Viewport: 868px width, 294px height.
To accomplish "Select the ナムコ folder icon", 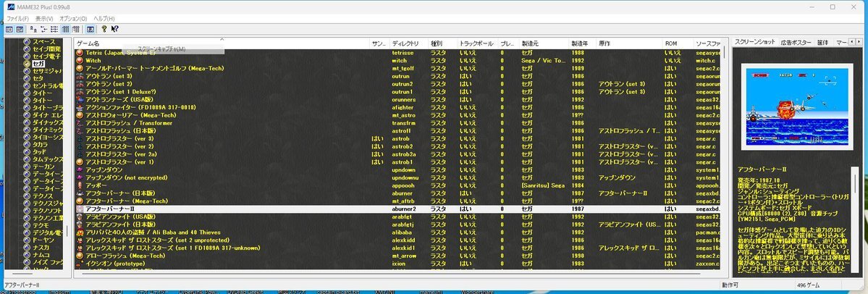I will coord(27,254).
